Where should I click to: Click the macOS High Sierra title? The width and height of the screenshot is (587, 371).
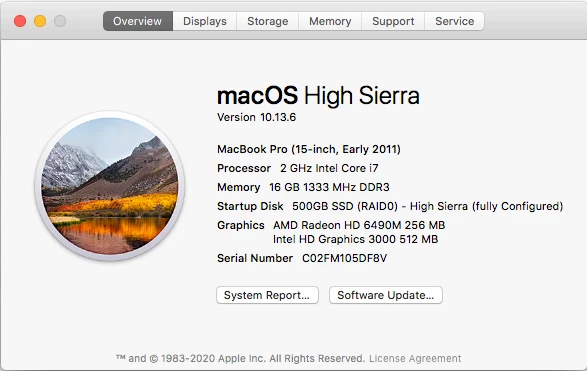318,95
